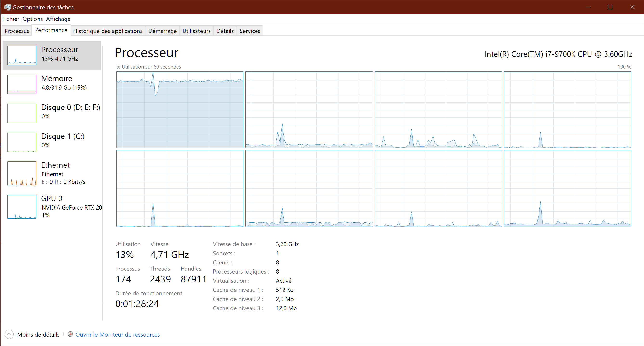The image size is (644, 346).
Task: Click the Resource Monitor icon at the bottom
Action: (x=70, y=334)
